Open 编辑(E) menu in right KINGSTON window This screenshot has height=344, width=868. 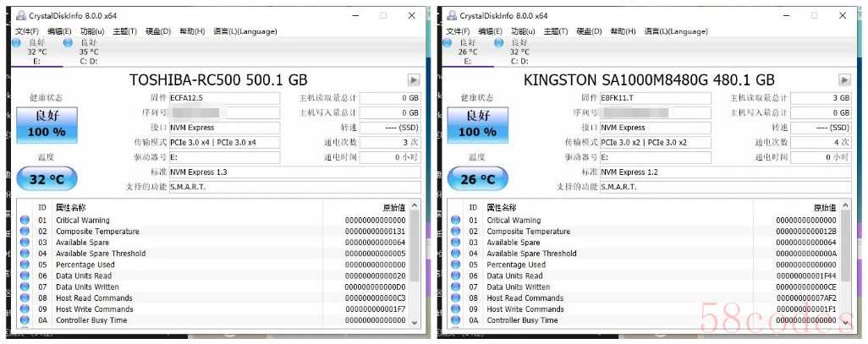point(491,31)
